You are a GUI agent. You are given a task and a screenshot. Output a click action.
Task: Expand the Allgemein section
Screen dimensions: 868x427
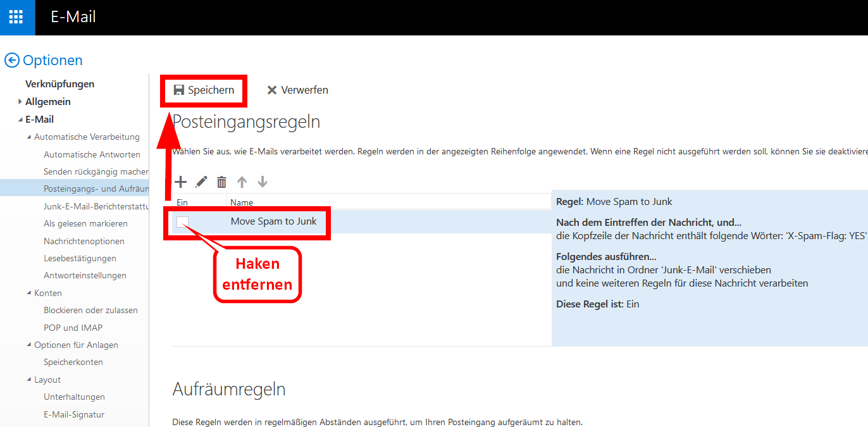coord(20,101)
